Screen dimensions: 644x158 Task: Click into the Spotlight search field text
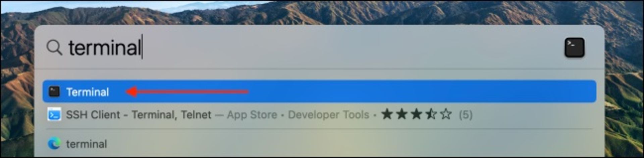[105, 47]
